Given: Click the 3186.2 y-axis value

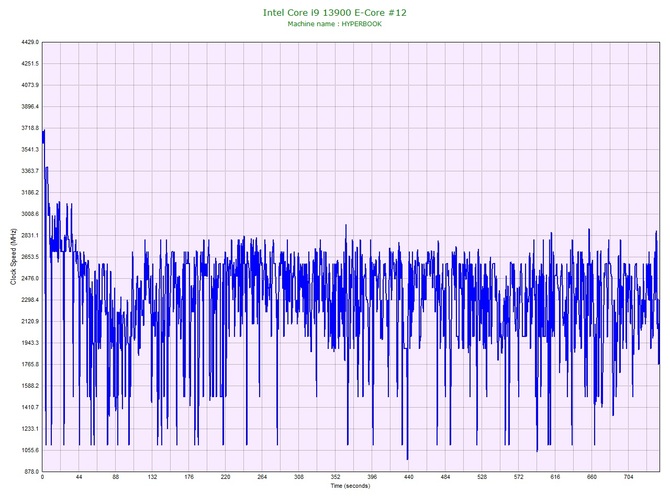Looking at the screenshot, I should tap(30, 192).
